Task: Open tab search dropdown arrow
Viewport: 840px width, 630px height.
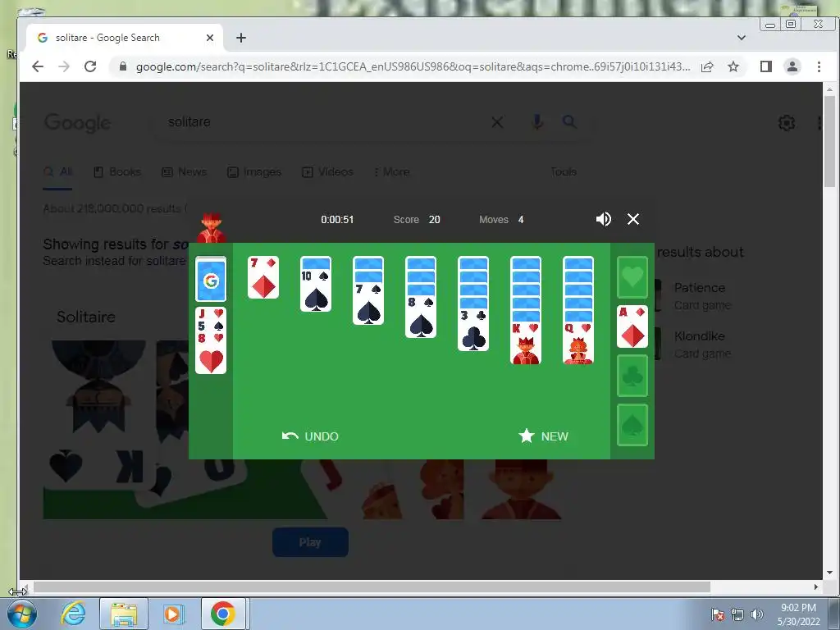Action: (742, 38)
